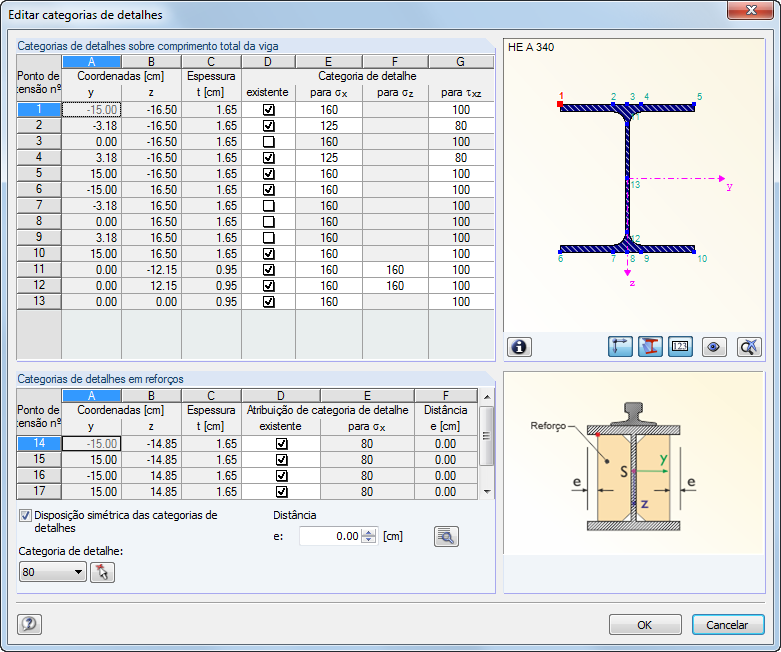The height and width of the screenshot is (652, 781).
Task: Toggle the numbering '123' icon
Action: click(680, 347)
